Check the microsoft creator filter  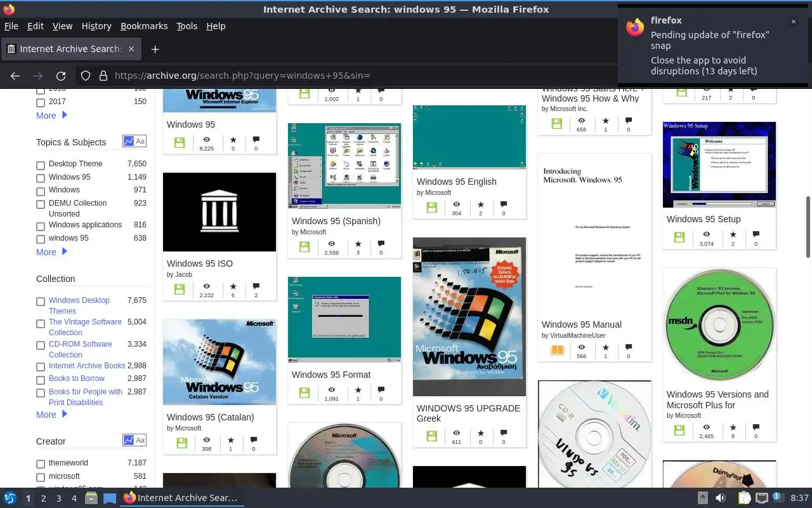41,478
